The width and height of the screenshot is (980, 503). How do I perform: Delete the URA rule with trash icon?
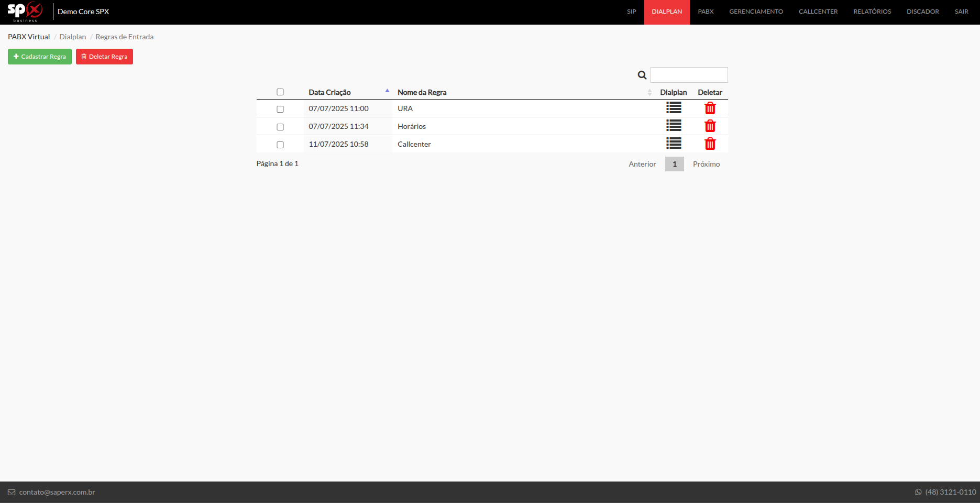[710, 108]
